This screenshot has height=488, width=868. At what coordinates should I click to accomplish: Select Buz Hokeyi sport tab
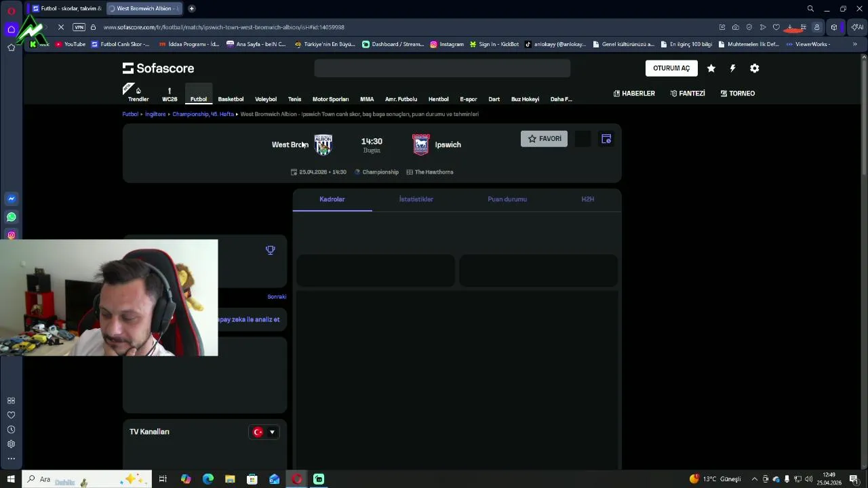525,99
